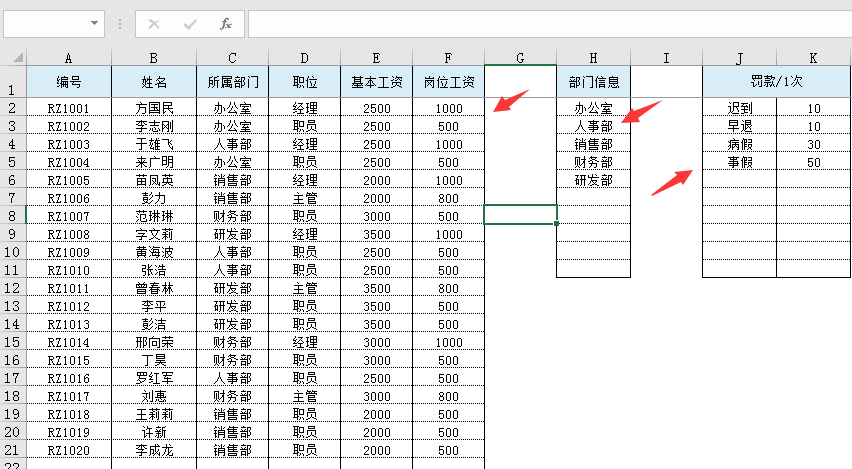This screenshot has height=469, width=852.
Task: Select cell containing 邢向荣
Action: click(154, 342)
